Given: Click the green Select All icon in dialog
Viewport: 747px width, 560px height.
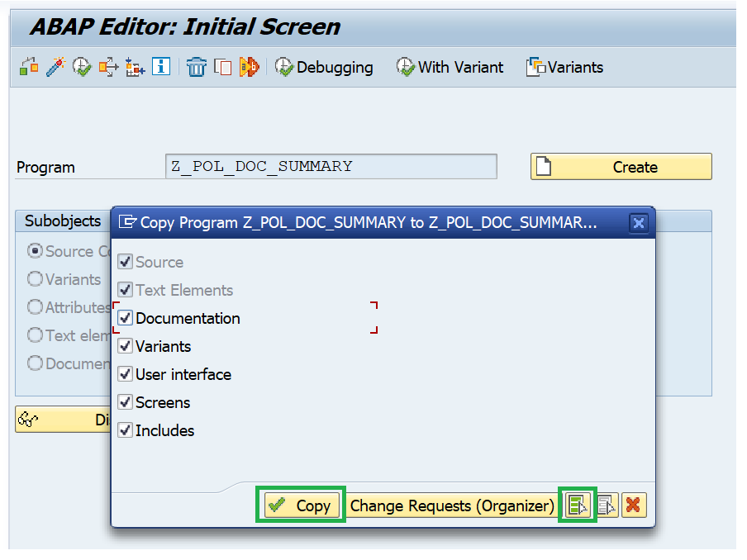Looking at the screenshot, I should pyautogui.click(x=578, y=505).
